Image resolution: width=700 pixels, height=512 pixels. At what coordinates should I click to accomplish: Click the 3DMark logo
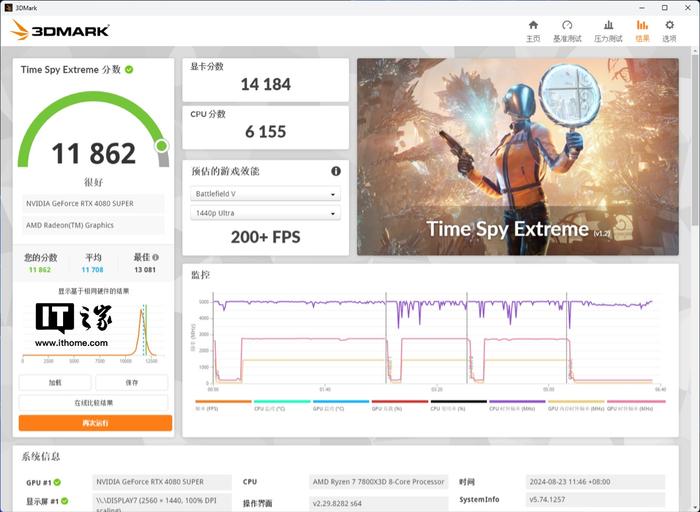pyautogui.click(x=60, y=30)
